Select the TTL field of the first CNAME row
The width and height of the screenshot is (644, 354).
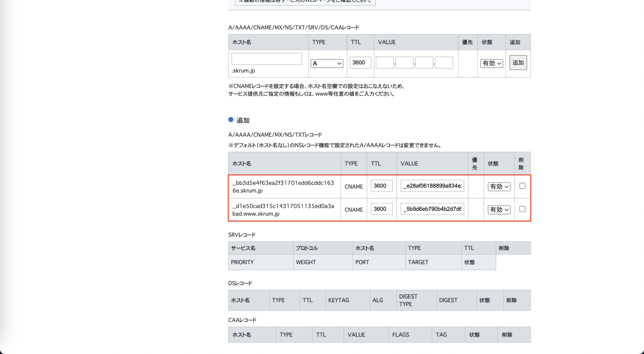381,186
